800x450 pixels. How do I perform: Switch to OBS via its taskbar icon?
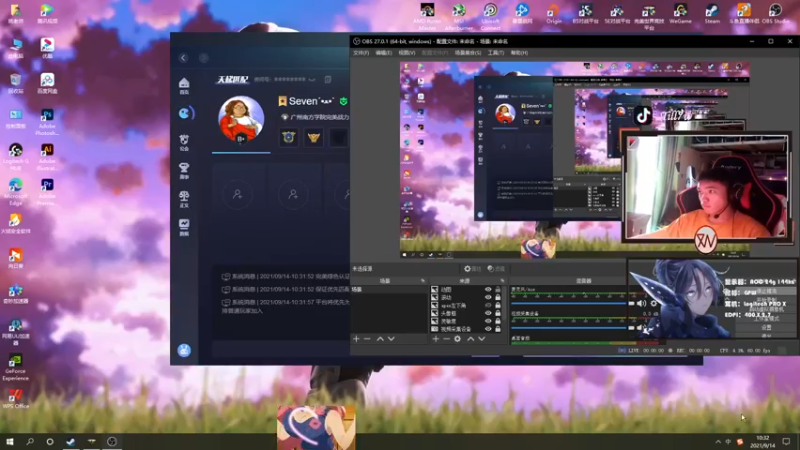pos(112,441)
